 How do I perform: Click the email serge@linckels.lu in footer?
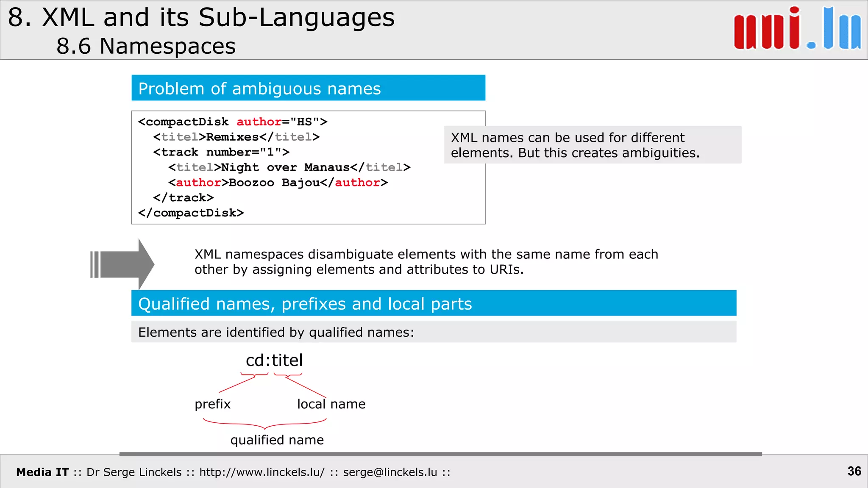(x=390, y=472)
